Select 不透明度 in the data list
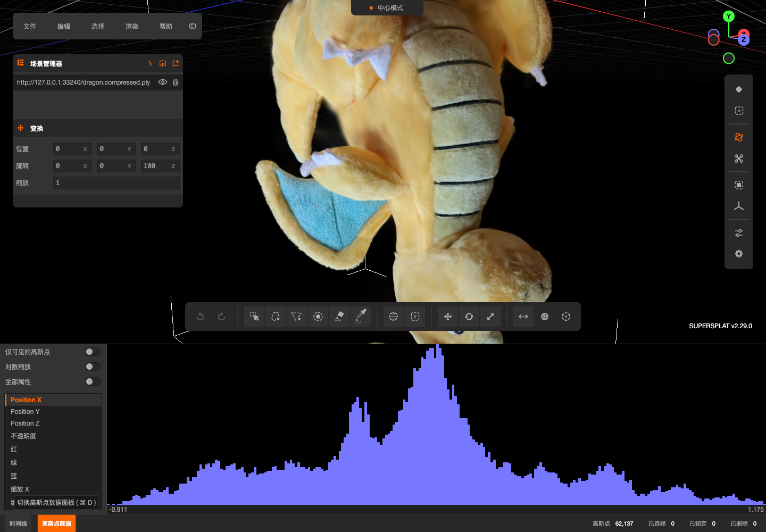 [x=53, y=436]
